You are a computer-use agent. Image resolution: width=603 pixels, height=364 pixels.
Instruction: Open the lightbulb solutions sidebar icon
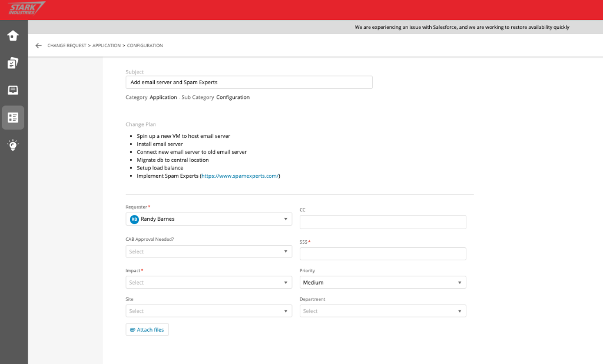tap(13, 145)
